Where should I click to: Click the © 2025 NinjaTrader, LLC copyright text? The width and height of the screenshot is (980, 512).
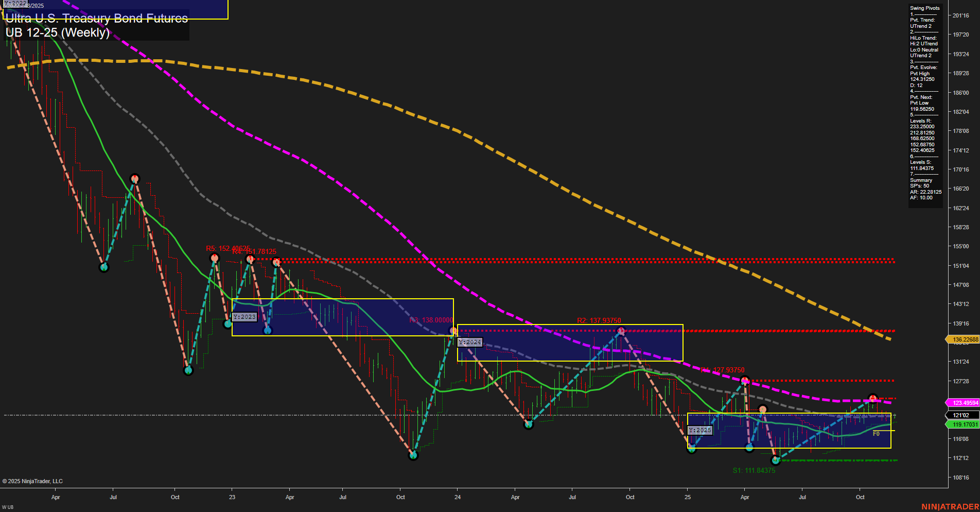tap(33, 481)
